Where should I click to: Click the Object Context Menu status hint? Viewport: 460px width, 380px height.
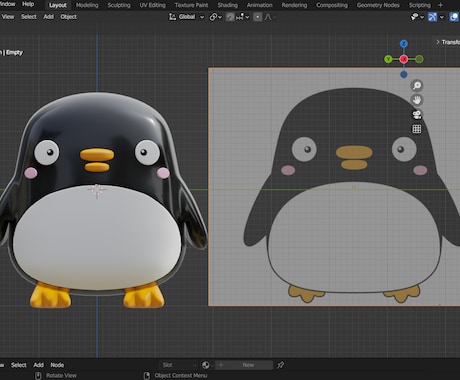pyautogui.click(x=181, y=376)
